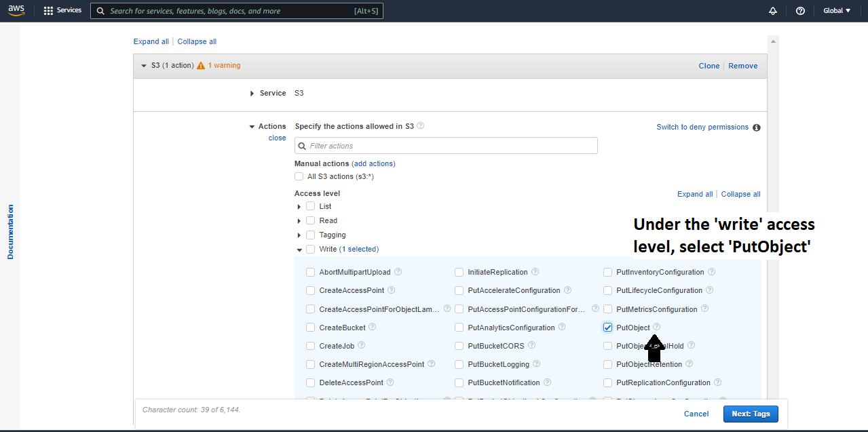Open the notifications bell
868x432 pixels.
[x=772, y=11]
